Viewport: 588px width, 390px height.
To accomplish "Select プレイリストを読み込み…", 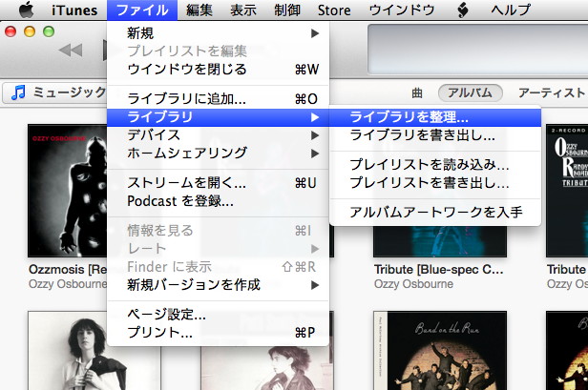I will 435,164.
